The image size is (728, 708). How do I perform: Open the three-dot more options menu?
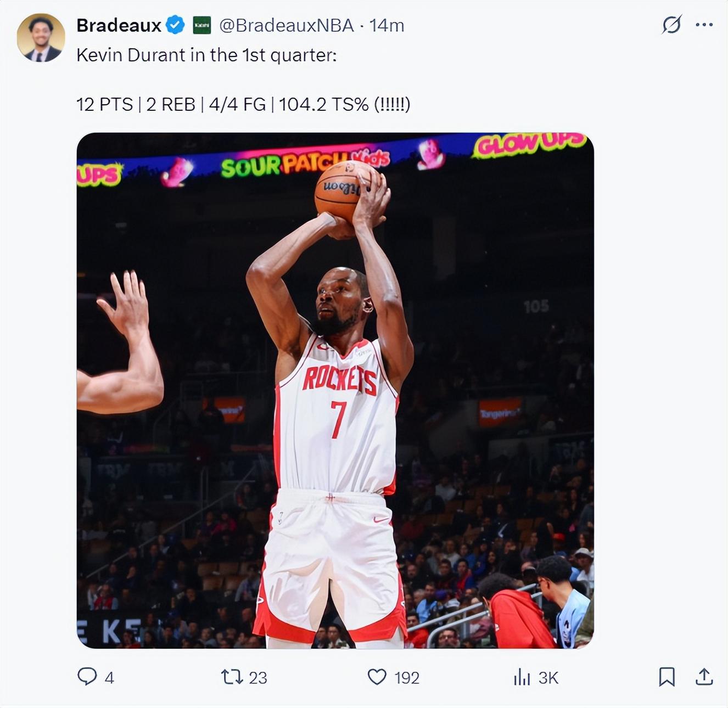click(x=704, y=25)
